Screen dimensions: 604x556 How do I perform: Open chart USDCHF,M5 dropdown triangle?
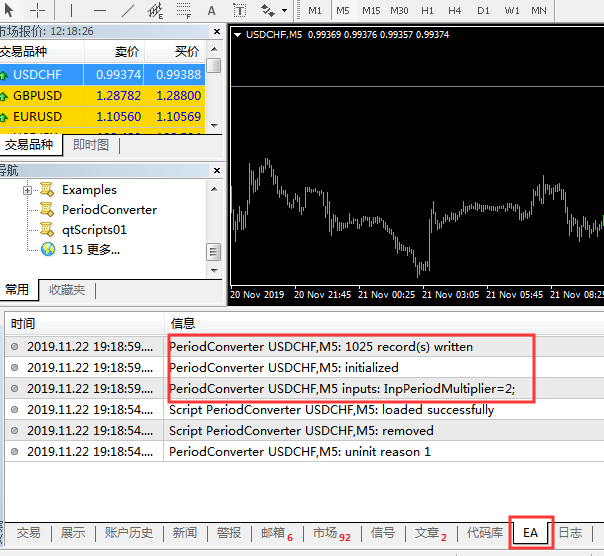pyautogui.click(x=238, y=35)
